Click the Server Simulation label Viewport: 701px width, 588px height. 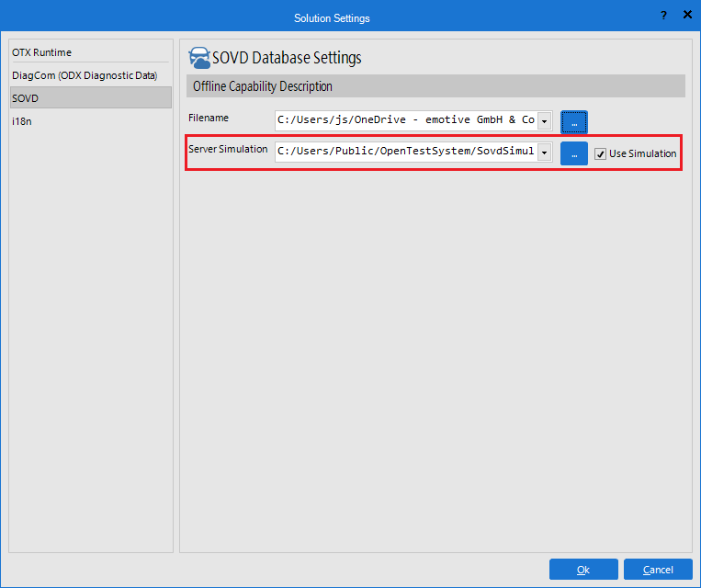tap(228, 149)
